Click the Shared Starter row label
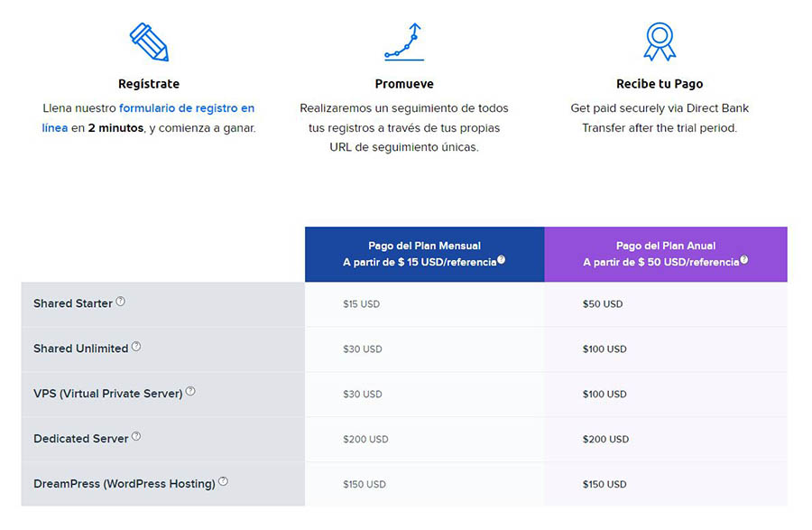This screenshot has height=530, width=812. 73,303
